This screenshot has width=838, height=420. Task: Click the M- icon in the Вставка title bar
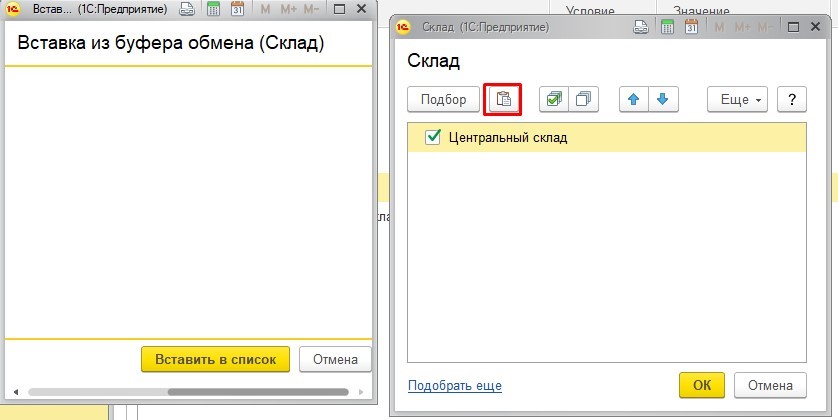311,9
